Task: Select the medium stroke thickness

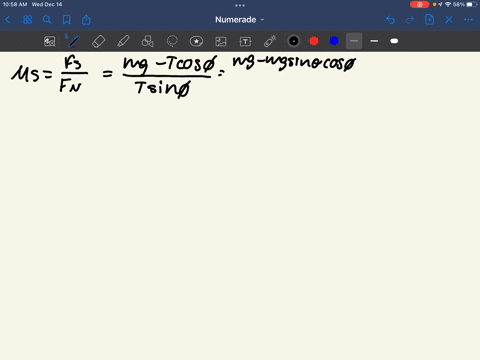Action: click(374, 41)
